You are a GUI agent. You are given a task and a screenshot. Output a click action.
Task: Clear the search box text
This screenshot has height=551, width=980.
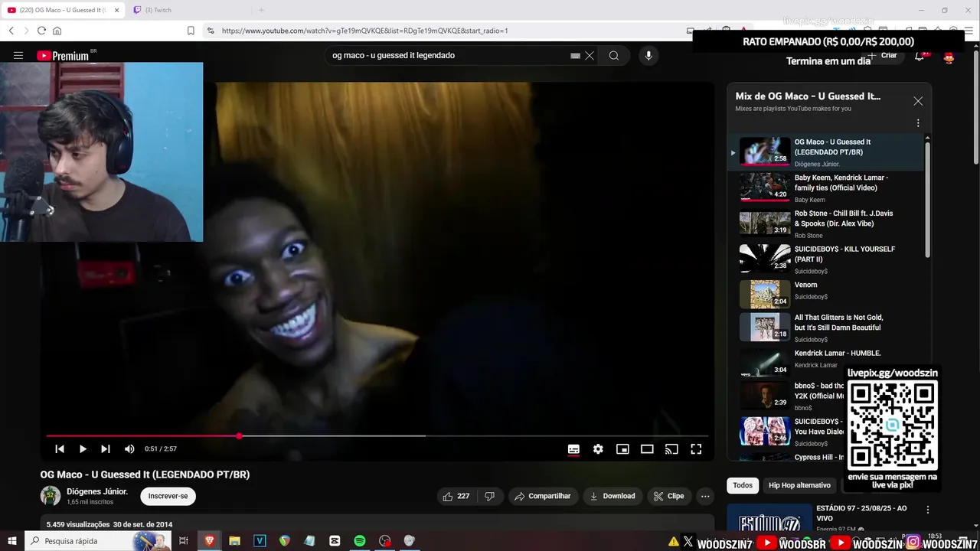[x=590, y=56]
